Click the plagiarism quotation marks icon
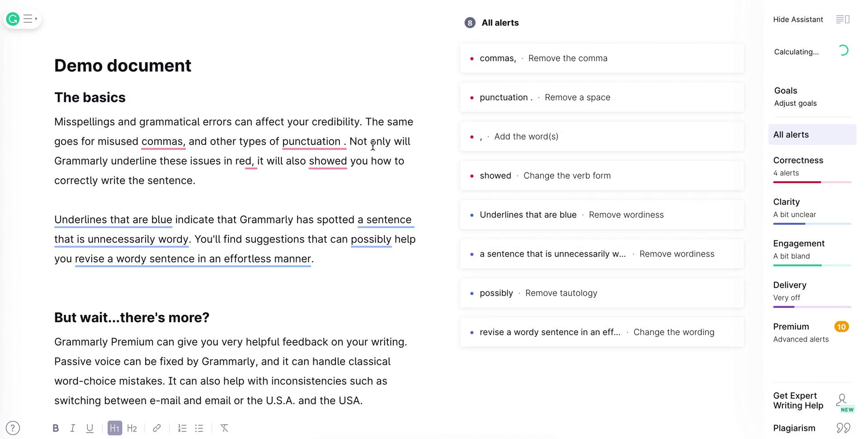 coord(843,428)
